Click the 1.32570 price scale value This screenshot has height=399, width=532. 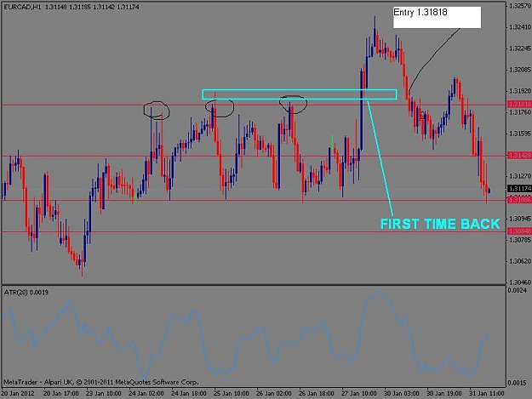[x=520, y=6]
